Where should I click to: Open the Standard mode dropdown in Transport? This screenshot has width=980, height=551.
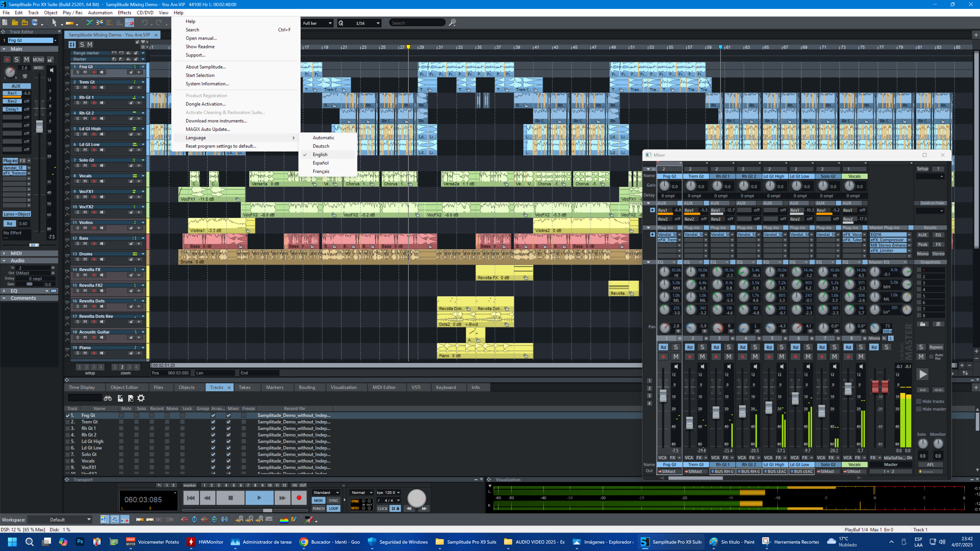coord(326,493)
